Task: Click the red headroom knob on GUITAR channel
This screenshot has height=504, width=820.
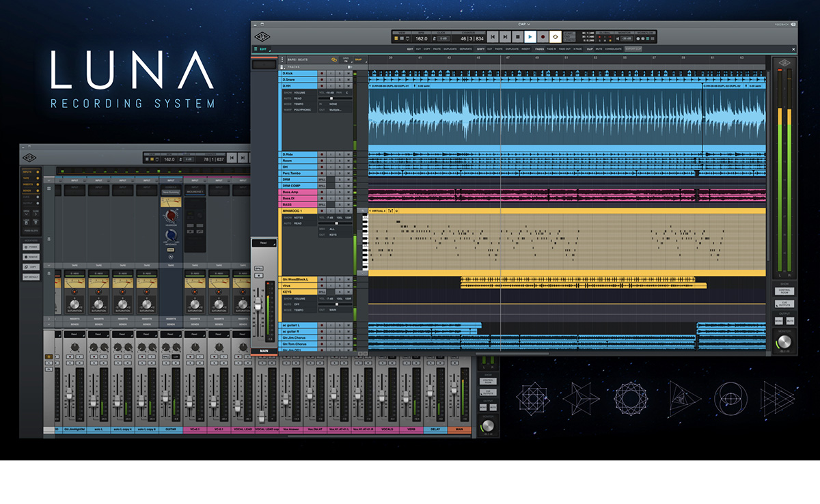Action: tap(172, 215)
